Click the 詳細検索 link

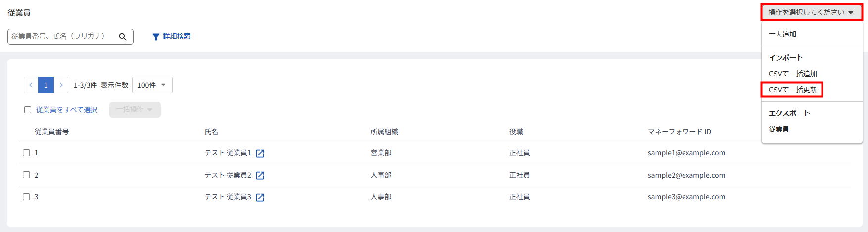177,36
